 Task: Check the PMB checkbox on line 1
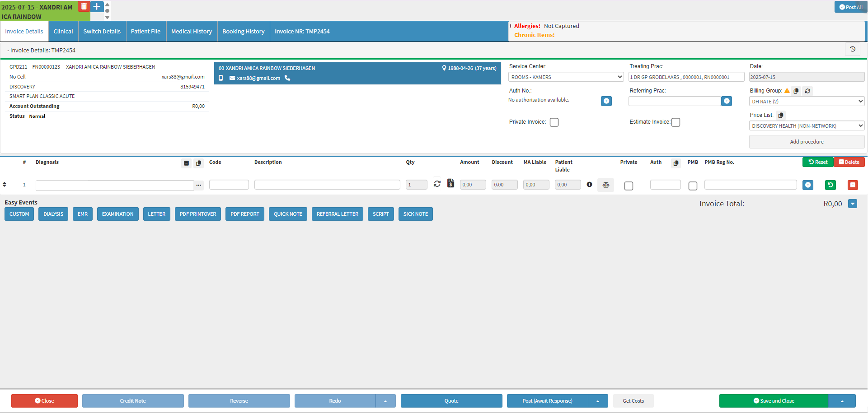pos(692,186)
